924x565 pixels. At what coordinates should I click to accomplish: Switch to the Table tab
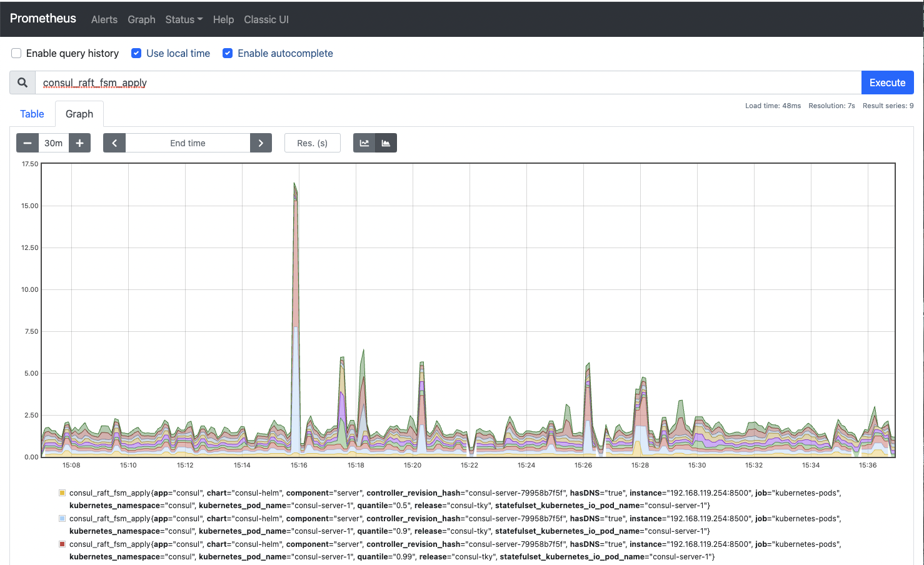[32, 114]
